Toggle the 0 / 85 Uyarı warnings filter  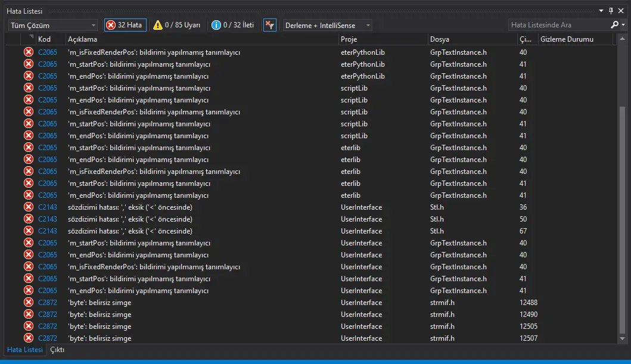click(x=176, y=25)
